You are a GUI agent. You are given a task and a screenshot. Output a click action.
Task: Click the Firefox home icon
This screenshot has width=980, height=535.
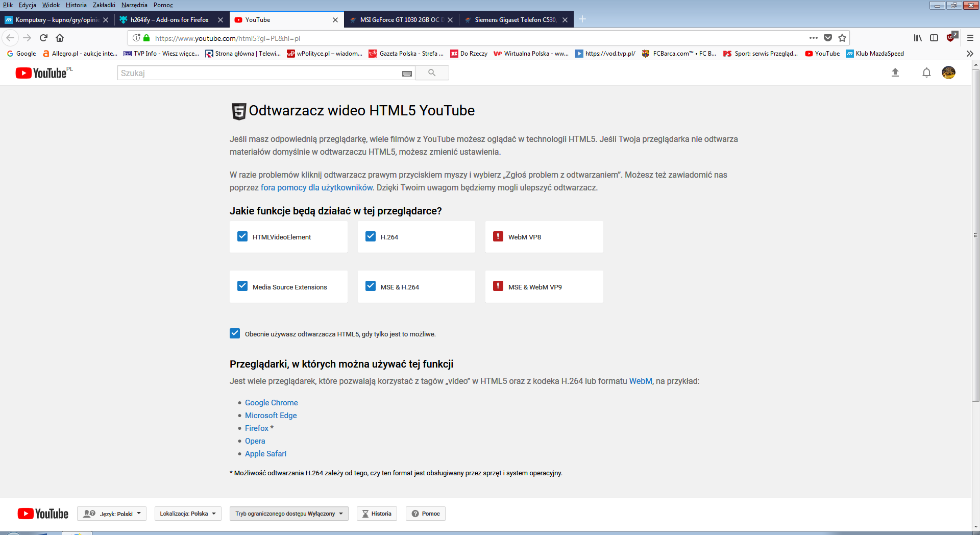[60, 38]
